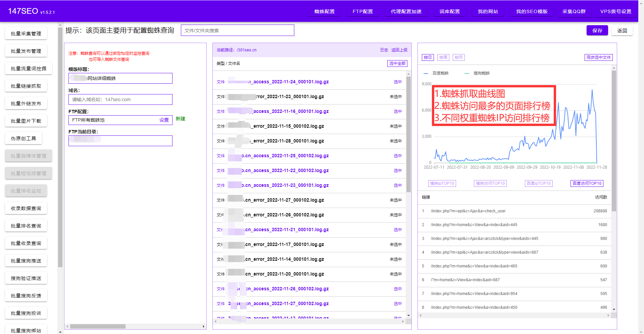644x334 pixels.
Task: Toggle 选中 for access_2022-11-25_000102.log.gz
Action: [x=398, y=156]
